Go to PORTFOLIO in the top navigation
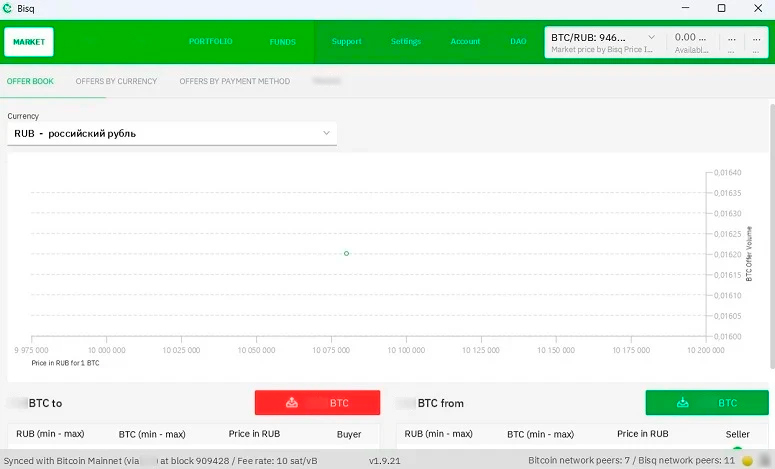775x469 pixels. tap(210, 42)
